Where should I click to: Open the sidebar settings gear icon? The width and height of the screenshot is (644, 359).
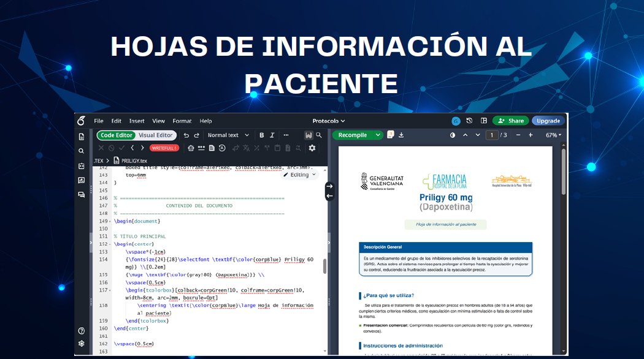(x=82, y=344)
